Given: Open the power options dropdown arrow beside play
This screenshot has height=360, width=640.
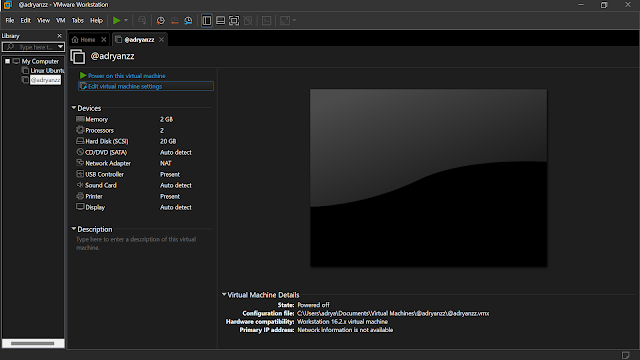Looking at the screenshot, I should coord(126,20).
